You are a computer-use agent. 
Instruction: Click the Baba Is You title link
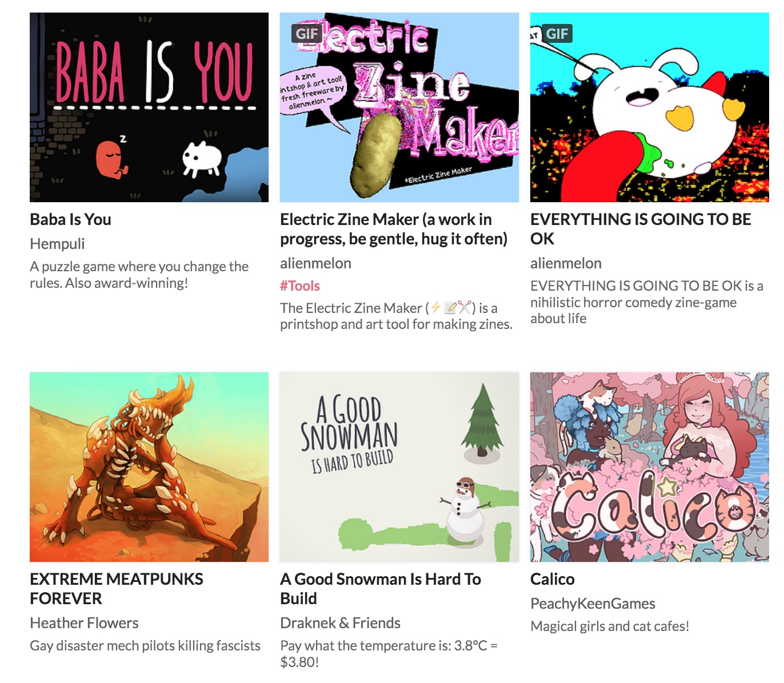(x=71, y=219)
